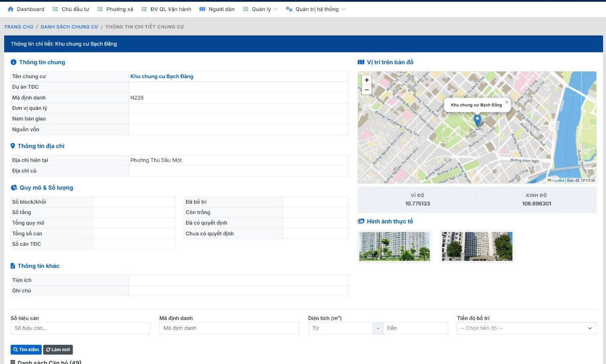Viewport: 606px width, 364px height.
Task: Click the info icon beside Thông tin chung
Action: 14,62
